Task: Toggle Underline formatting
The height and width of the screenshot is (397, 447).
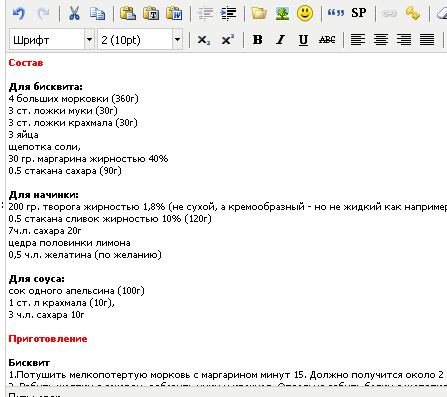Action: (x=303, y=40)
